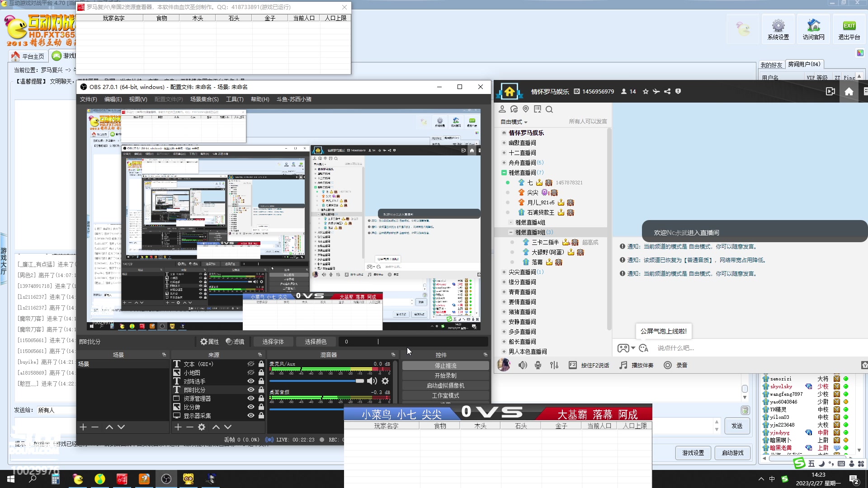Open OBS Studio icon on the taskbar
Viewport: 868px width, 488px height.
(166, 479)
